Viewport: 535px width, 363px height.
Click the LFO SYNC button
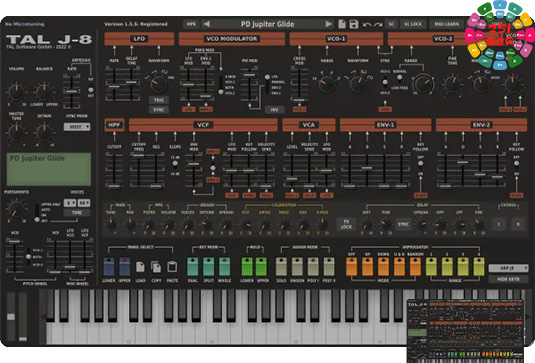pyautogui.click(x=159, y=110)
